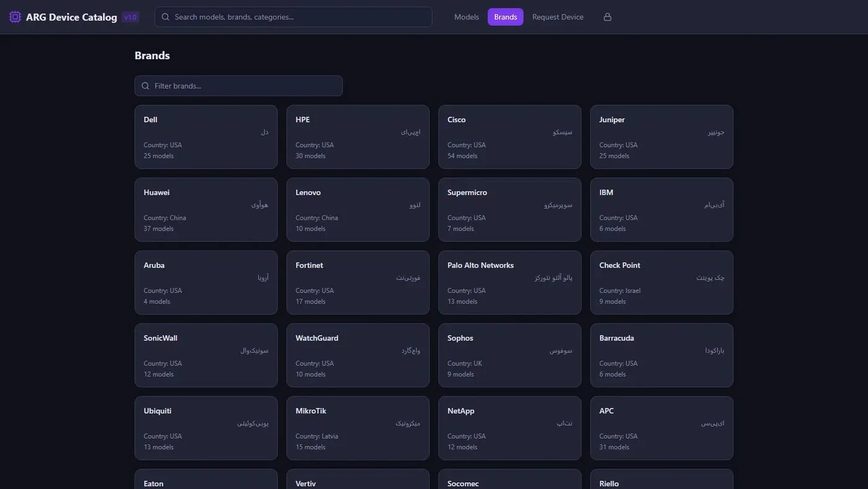
Task: Choose the Barracuda brand card
Action: (662, 355)
